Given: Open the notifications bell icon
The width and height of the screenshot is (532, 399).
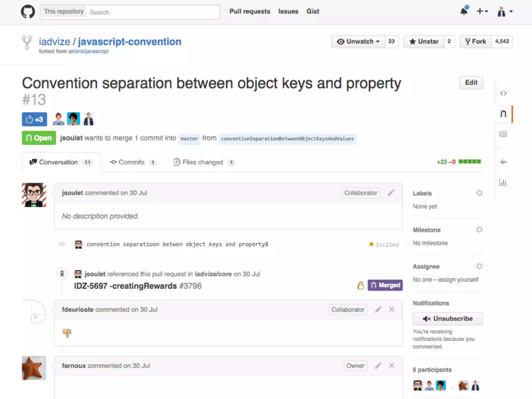Looking at the screenshot, I should click(464, 11).
